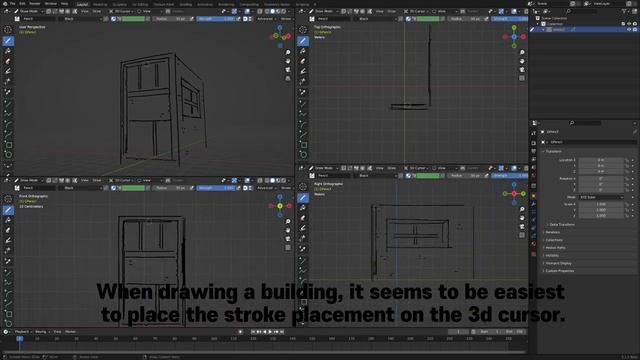640x360 pixels.
Task: Select the Eyedropper tool in User Perspective viewport
Action: pyautogui.click(x=8, y=92)
